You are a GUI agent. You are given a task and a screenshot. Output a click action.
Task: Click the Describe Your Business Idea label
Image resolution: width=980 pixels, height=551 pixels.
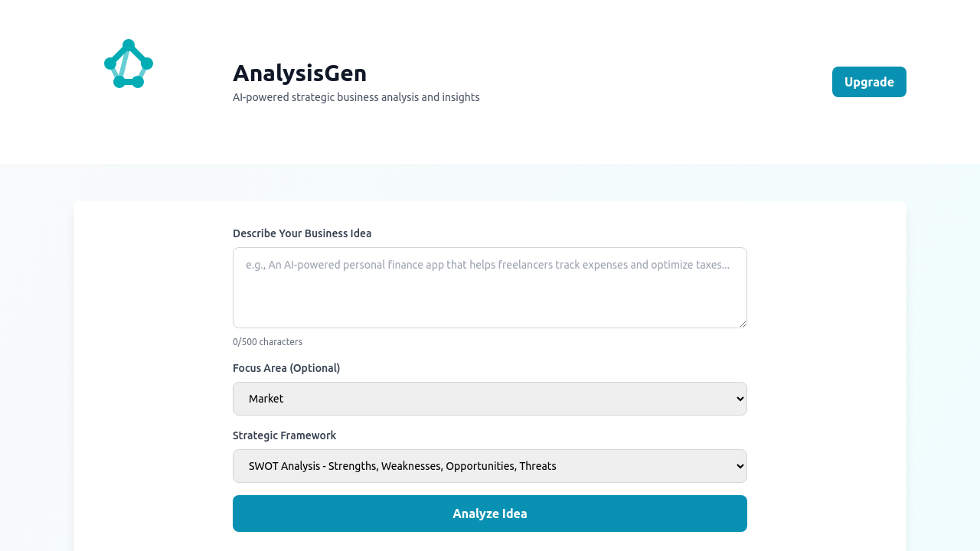click(302, 233)
